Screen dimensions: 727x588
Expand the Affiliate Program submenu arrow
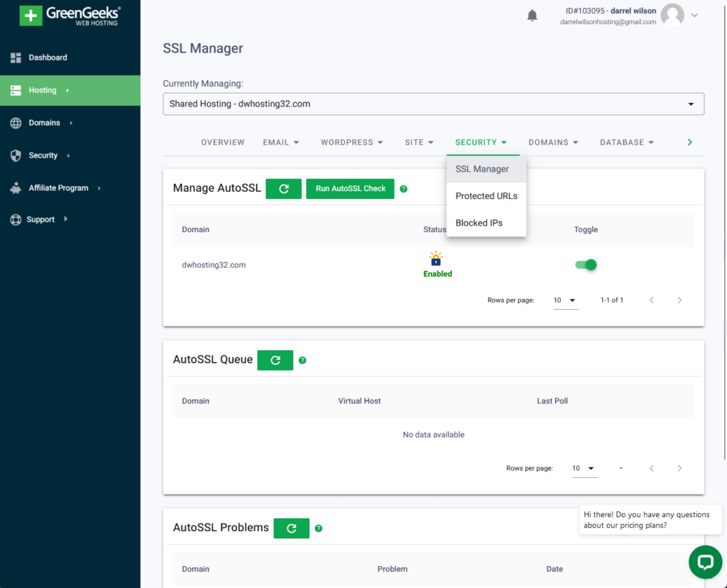click(99, 187)
